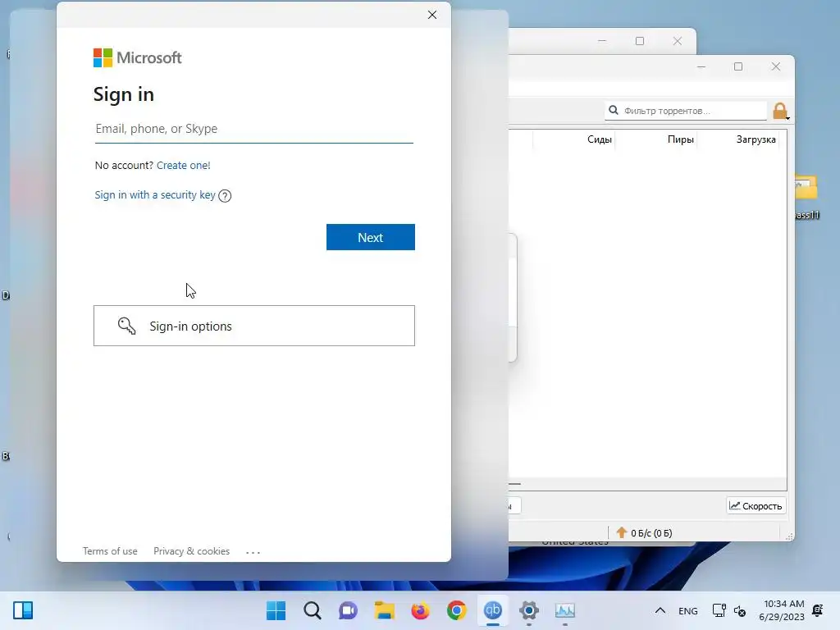Switch to qBittorrent on taskbar
Viewport: 840px width, 630px height.
[x=492, y=610]
